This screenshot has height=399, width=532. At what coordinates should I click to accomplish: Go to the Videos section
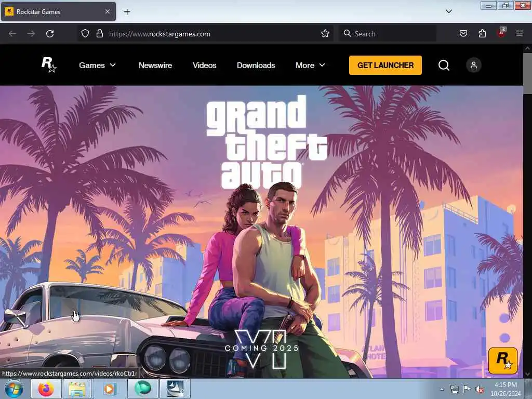click(204, 65)
